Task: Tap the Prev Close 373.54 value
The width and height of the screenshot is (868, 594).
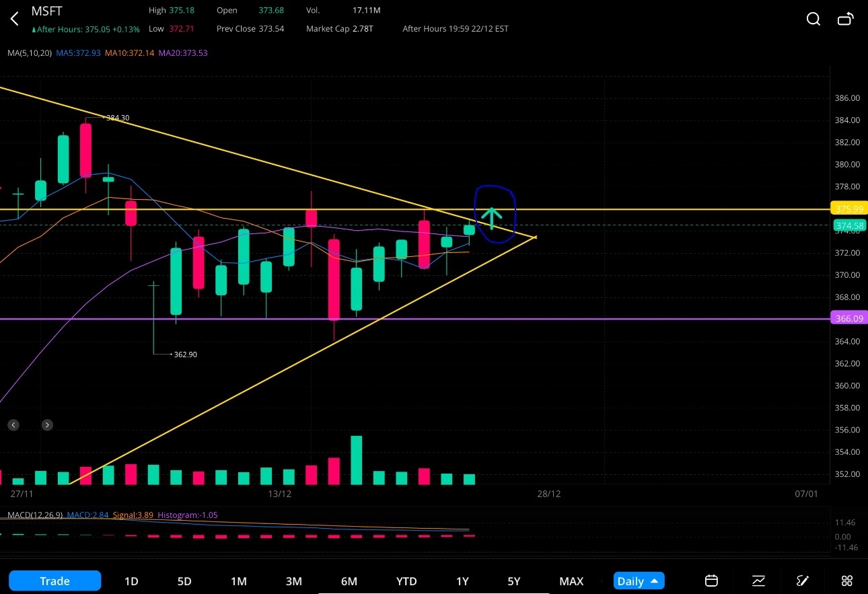Action: [250, 29]
